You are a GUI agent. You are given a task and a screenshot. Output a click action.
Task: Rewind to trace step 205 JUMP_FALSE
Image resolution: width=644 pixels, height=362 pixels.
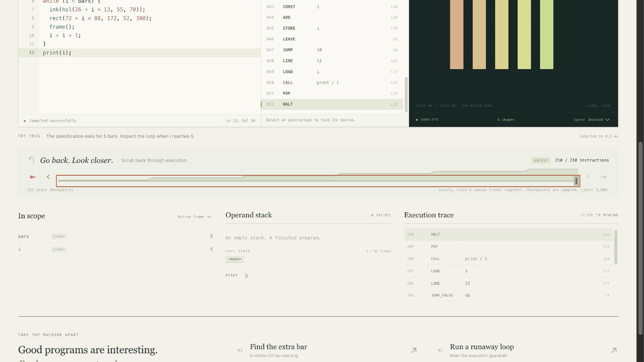pyautogui.click(x=508, y=295)
